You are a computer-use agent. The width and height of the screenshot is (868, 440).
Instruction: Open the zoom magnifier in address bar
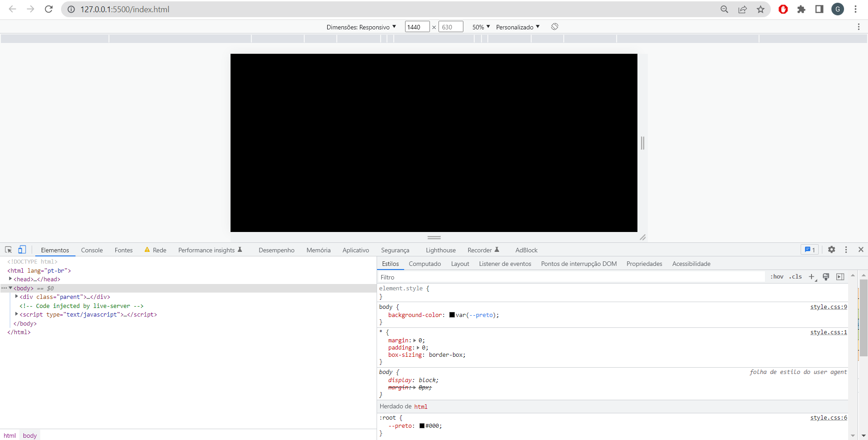(x=724, y=9)
